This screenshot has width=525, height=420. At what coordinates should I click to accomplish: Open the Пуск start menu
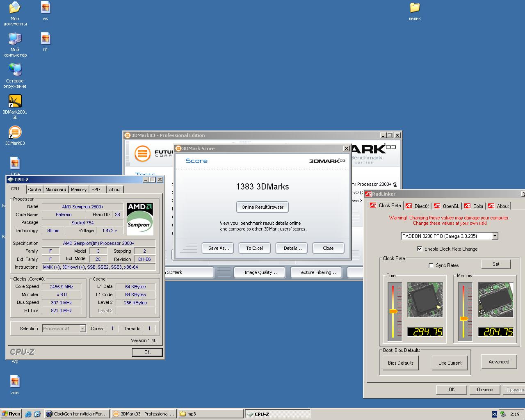tap(11, 414)
